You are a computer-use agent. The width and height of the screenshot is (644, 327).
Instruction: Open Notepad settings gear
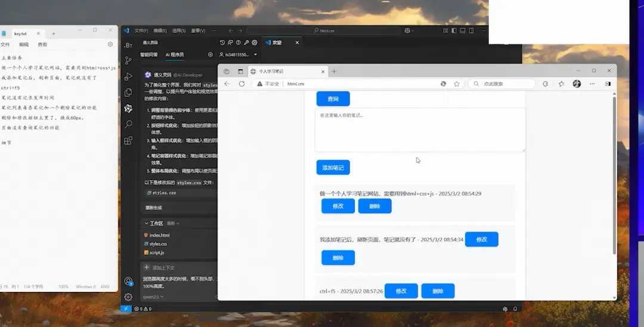click(x=110, y=44)
